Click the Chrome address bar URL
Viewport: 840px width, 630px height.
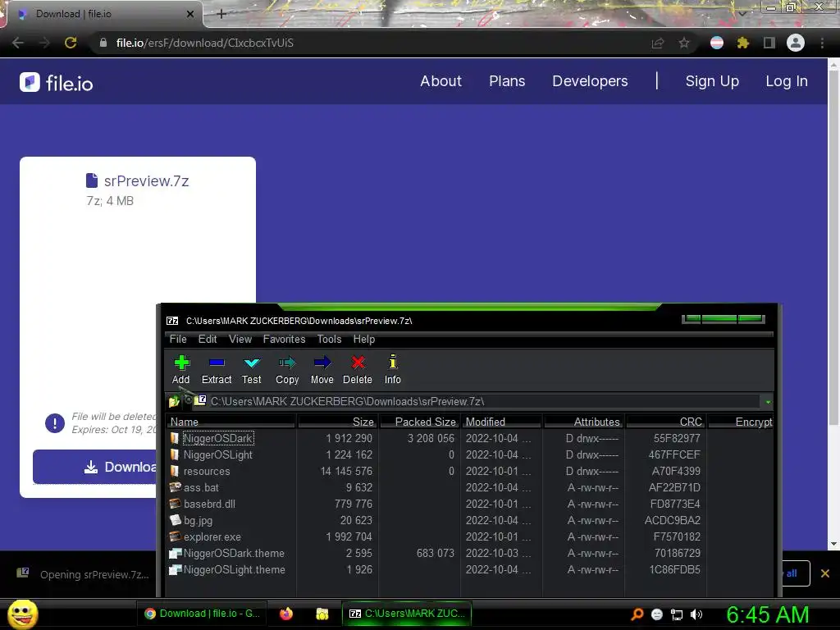pyautogui.click(x=204, y=43)
